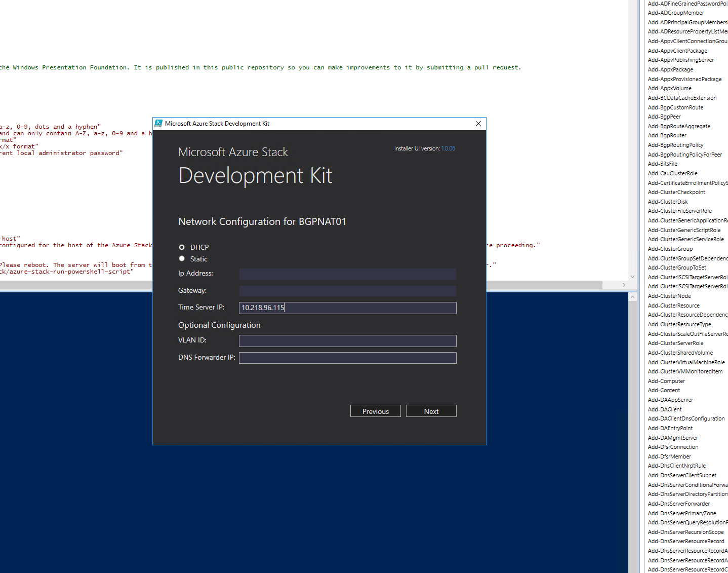728x573 pixels.
Task: Select Add-Computer command
Action: 666,381
